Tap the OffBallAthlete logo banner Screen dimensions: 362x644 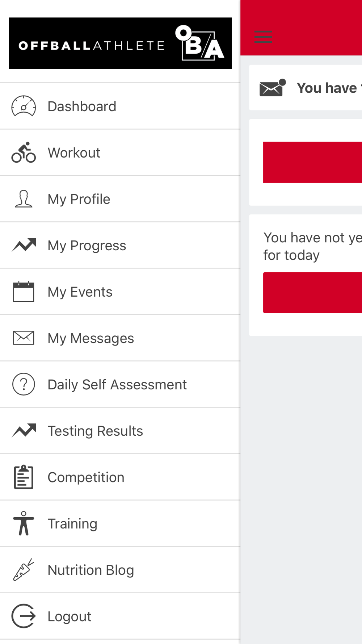pos(120,43)
